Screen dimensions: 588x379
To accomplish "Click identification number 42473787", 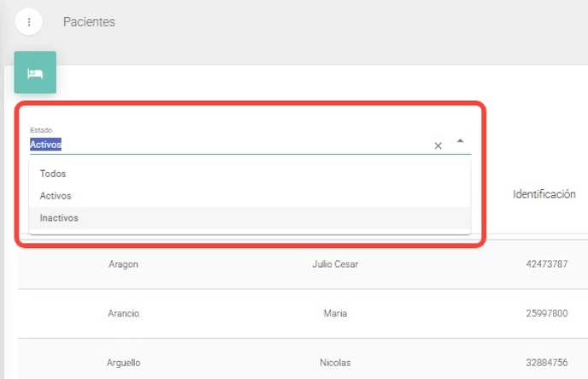I will 547,264.
